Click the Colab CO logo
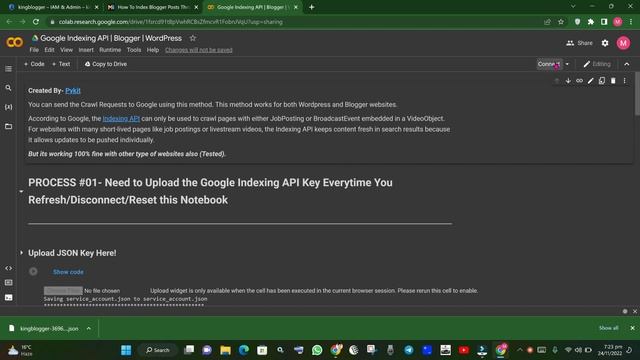 [x=15, y=42]
